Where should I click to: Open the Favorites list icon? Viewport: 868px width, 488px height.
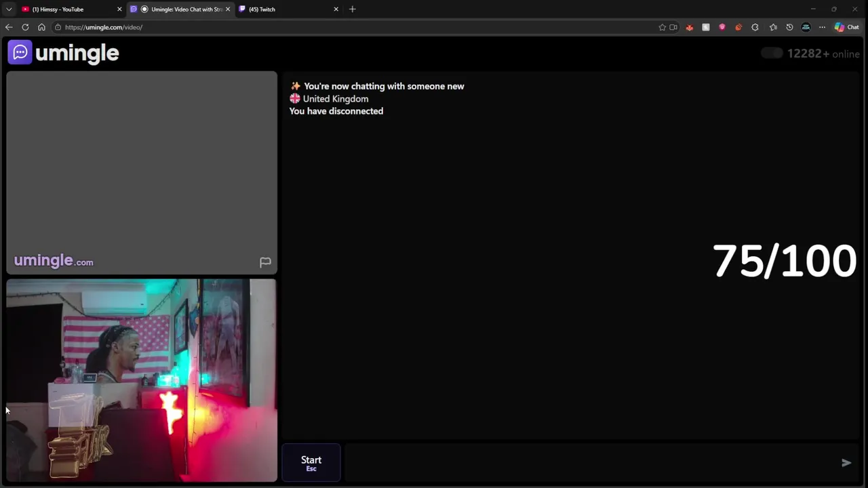tap(773, 27)
